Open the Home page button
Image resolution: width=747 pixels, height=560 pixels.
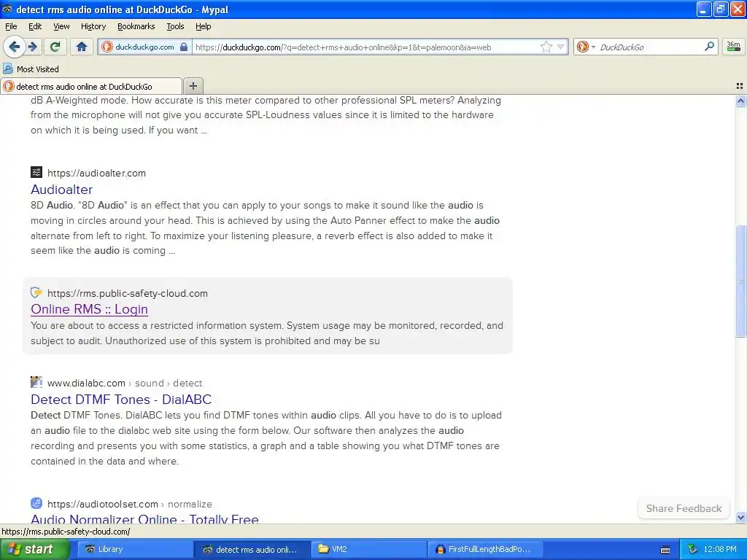[x=82, y=47]
